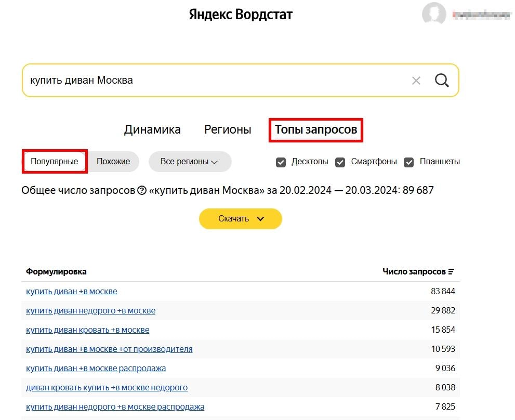This screenshot has width=515, height=420.
Task: Select the value 29 882
Action: click(443, 310)
